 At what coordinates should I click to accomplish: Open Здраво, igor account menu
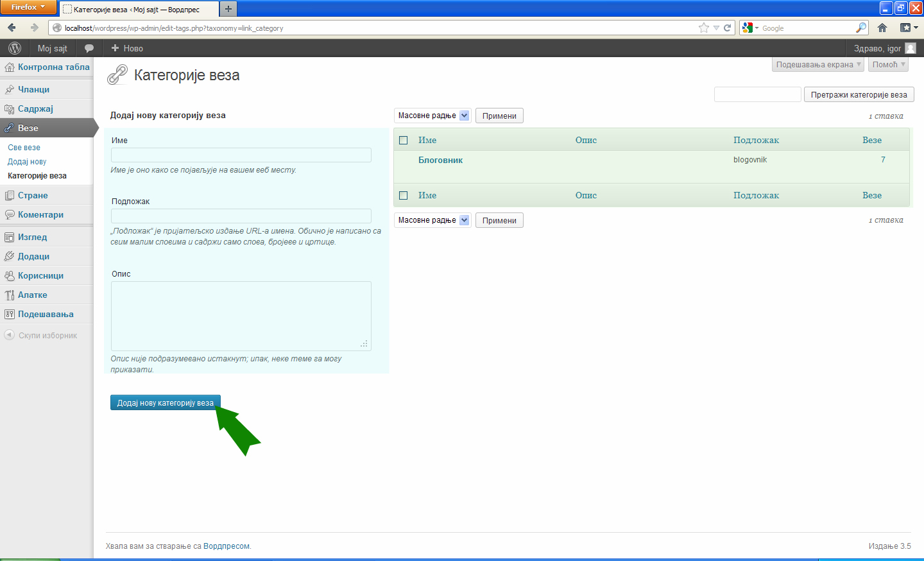884,48
